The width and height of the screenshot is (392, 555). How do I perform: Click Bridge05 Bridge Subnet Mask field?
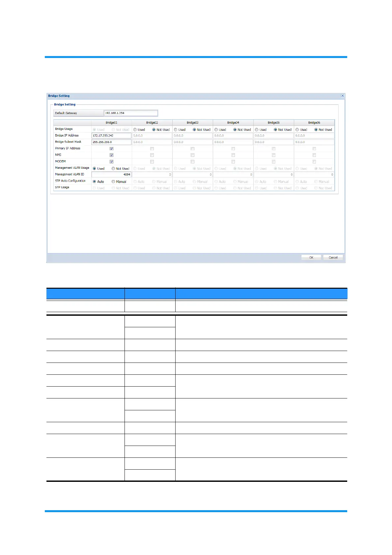[x=273, y=142]
